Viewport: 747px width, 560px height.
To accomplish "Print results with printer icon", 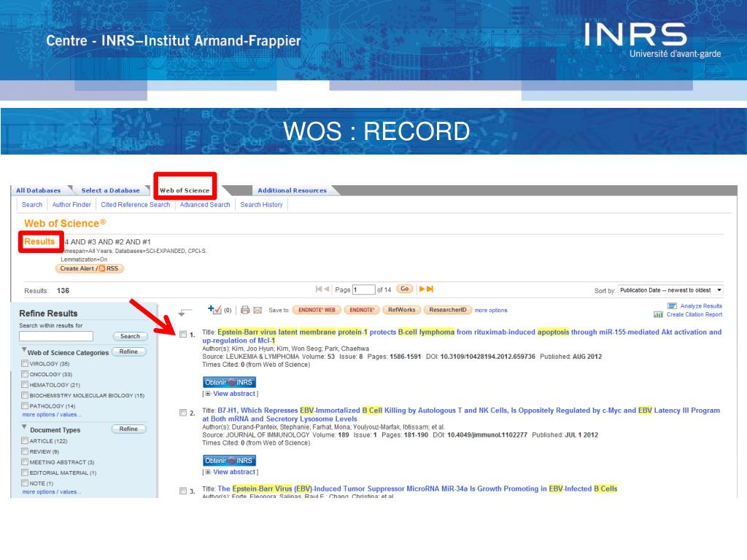I will pyautogui.click(x=245, y=310).
